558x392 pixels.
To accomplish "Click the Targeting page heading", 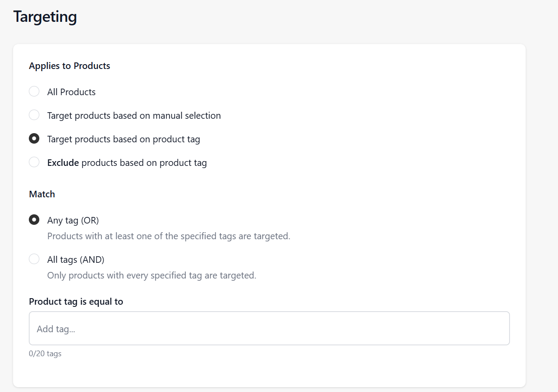I will pyautogui.click(x=45, y=17).
